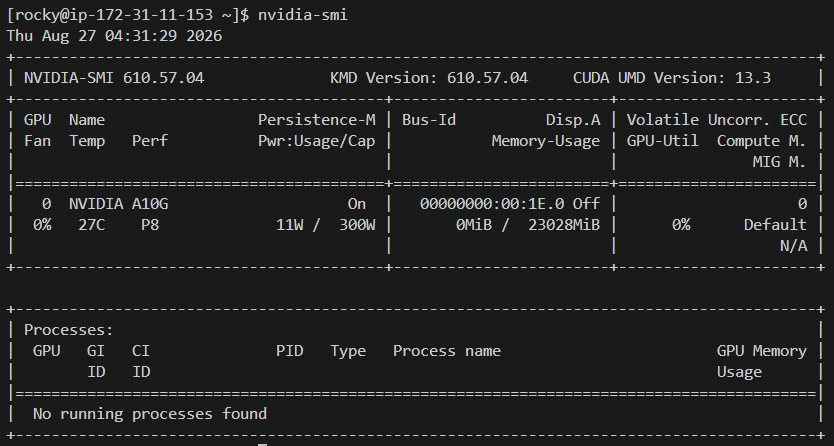Click the power cap 300W value
The width and height of the screenshot is (834, 446).
click(357, 225)
